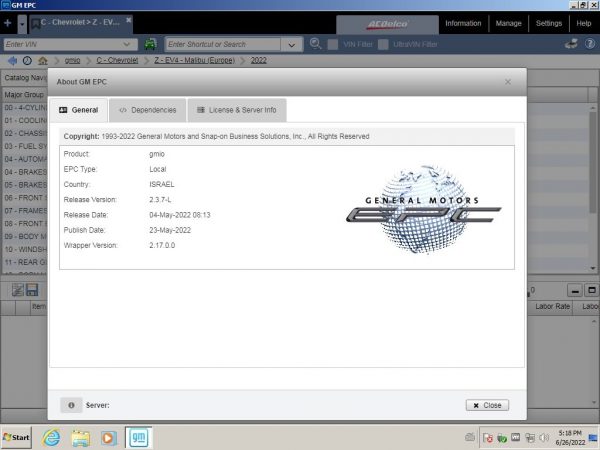Click the Close button in the dialog

(487, 405)
